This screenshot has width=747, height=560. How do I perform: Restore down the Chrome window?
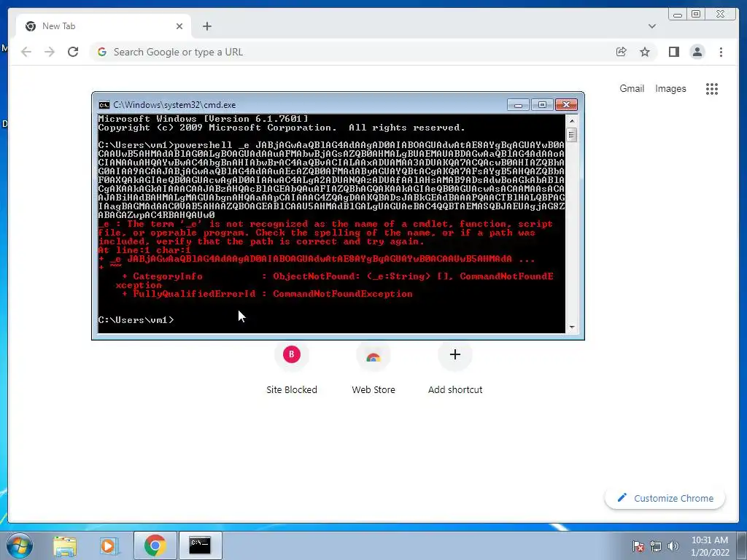pos(696,15)
